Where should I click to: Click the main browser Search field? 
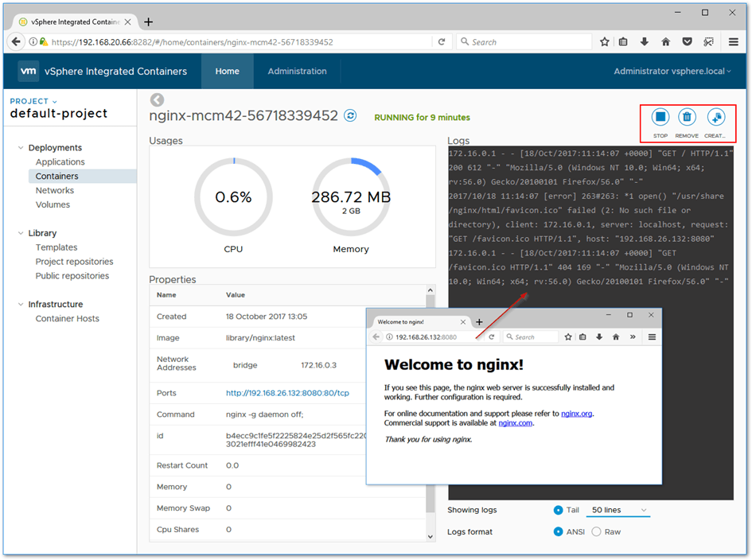524,41
